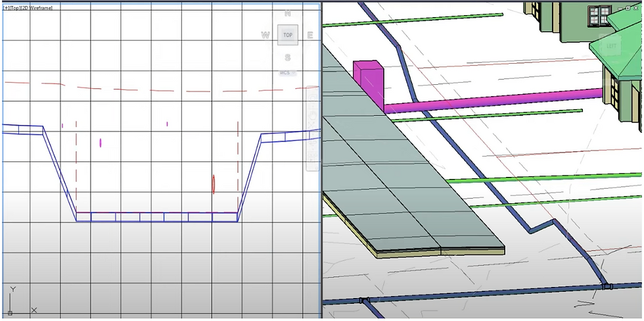Select the large magenta ellipse in plan view
This screenshot has width=644, height=321.
coord(100,143)
